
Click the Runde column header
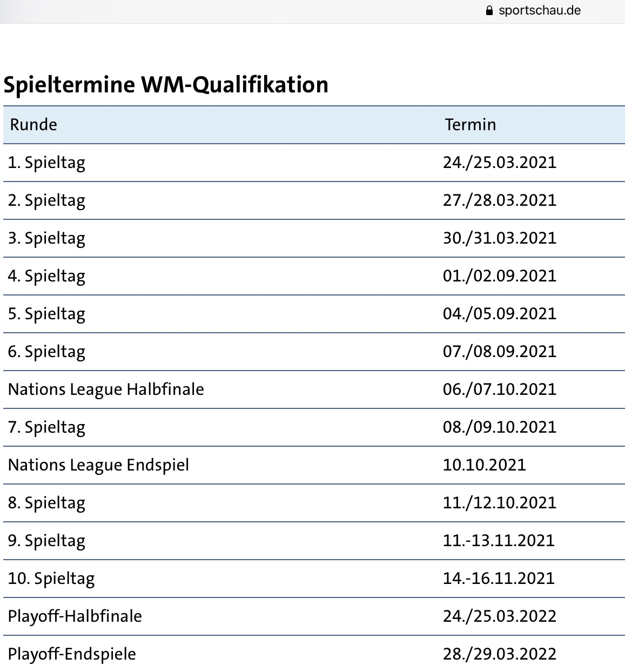coord(33,125)
